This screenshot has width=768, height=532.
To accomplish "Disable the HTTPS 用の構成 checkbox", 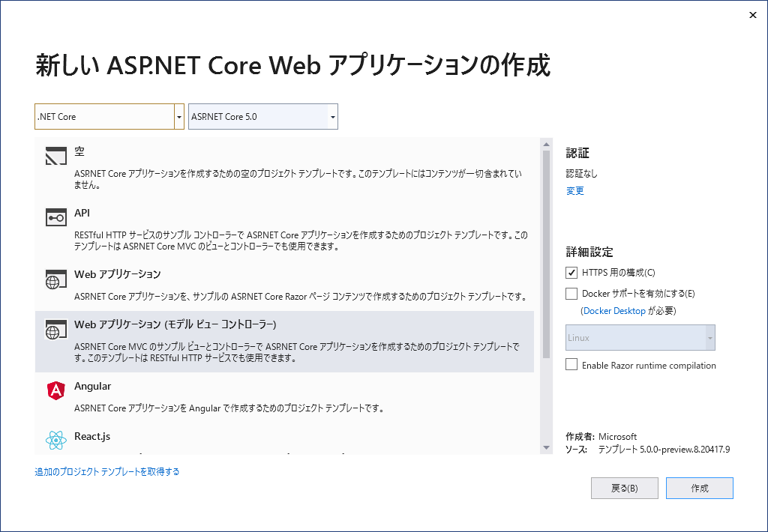I will click(571, 273).
